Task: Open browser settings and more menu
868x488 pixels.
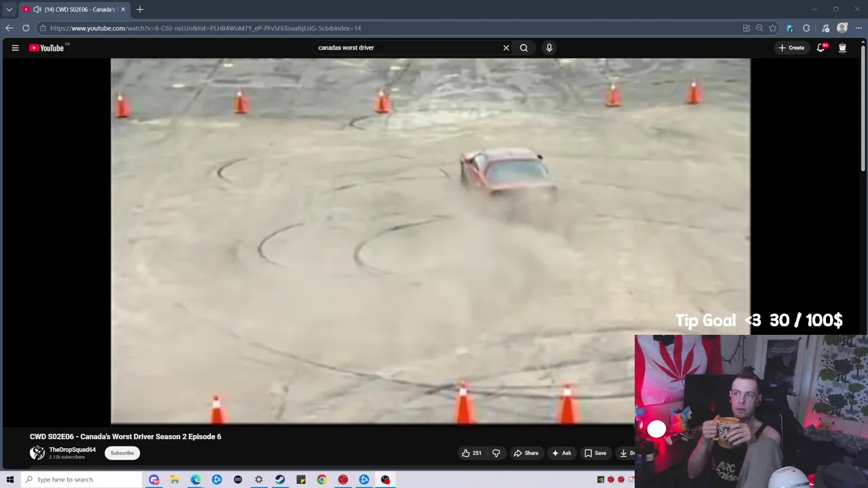Action: click(859, 28)
